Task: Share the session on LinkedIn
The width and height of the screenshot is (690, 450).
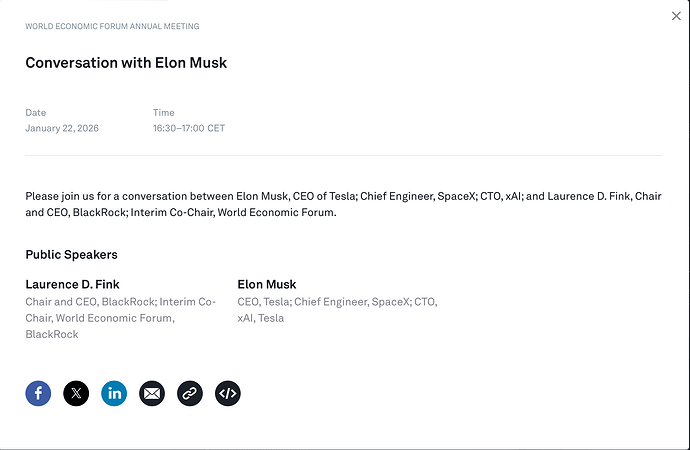Action: 114,393
